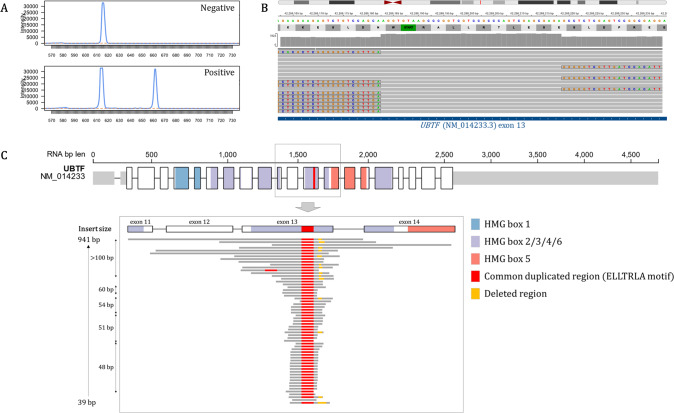Viewport: 674px width, 413px height.
Task: Click the '1,500' tick on the RNA axis
Action: point(298,154)
